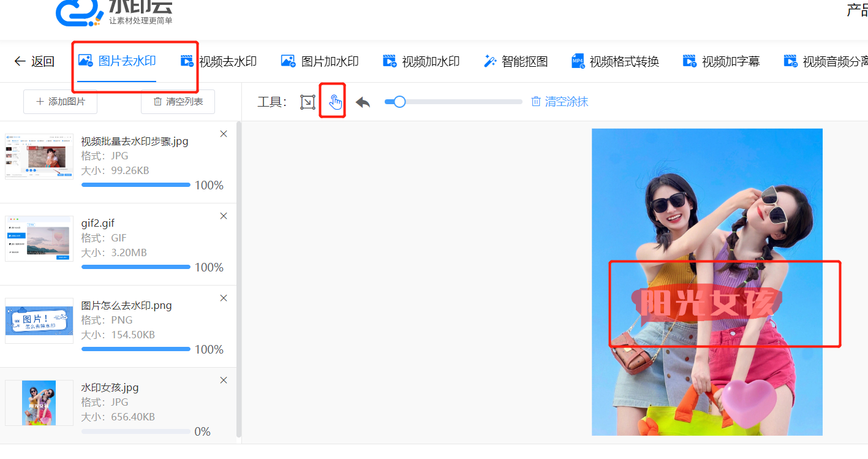Image resolution: width=868 pixels, height=459 pixels.
Task: Click the 清空列表 button
Action: coord(178,102)
